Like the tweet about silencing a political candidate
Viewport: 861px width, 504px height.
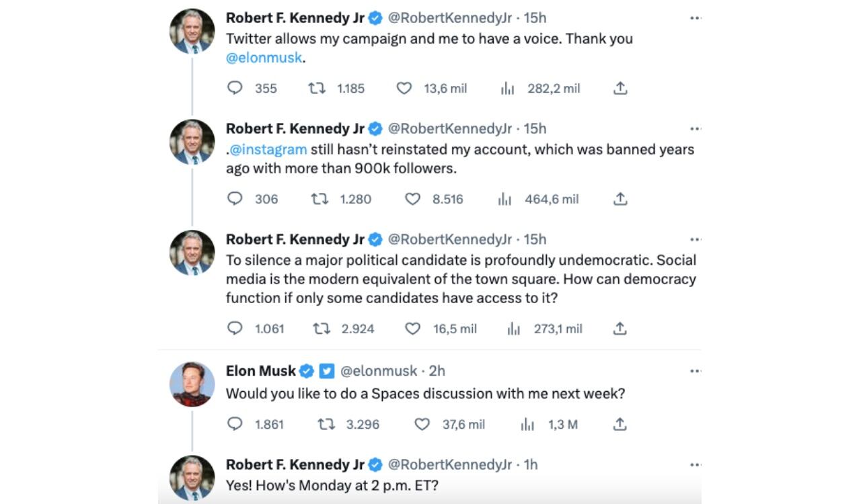412,329
